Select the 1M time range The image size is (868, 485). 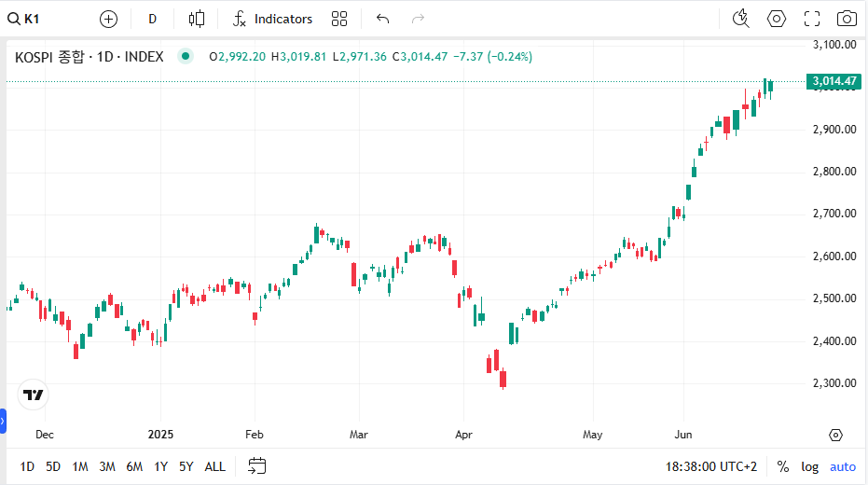[x=80, y=466]
